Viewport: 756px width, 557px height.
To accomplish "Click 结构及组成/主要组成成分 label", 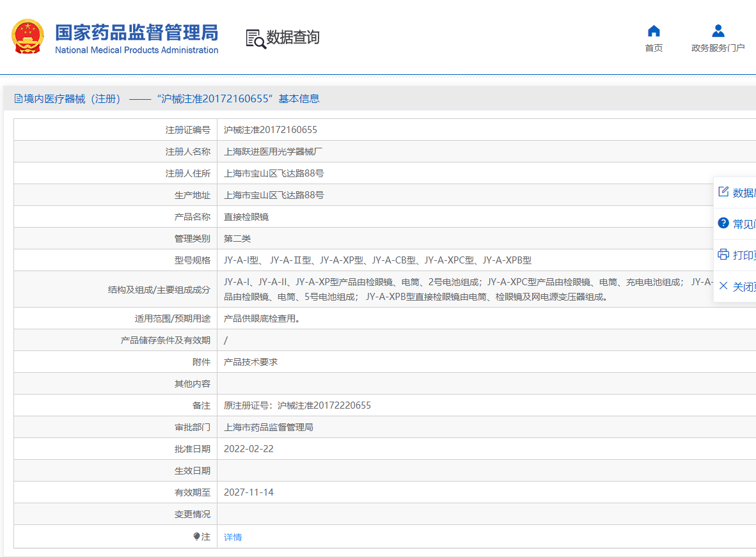I will 159,289.
